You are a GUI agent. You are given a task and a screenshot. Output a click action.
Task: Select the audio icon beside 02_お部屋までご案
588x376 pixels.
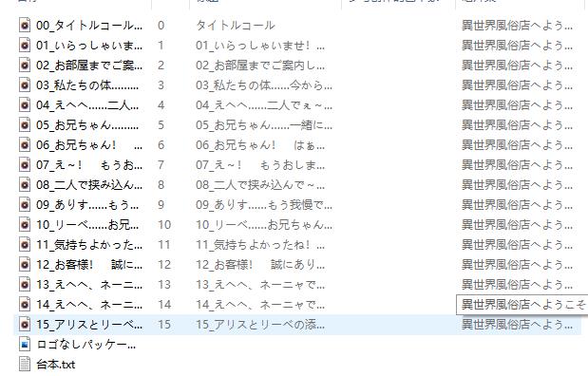[25, 66]
